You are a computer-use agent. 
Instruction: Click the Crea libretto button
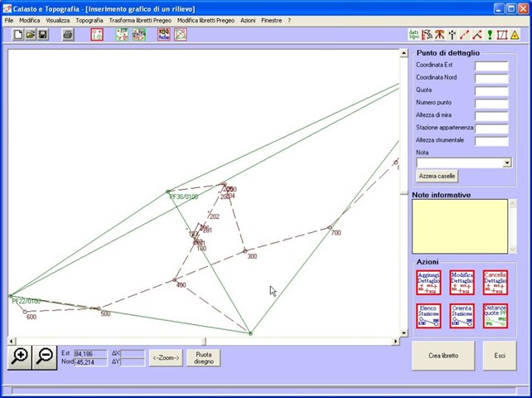443,356
